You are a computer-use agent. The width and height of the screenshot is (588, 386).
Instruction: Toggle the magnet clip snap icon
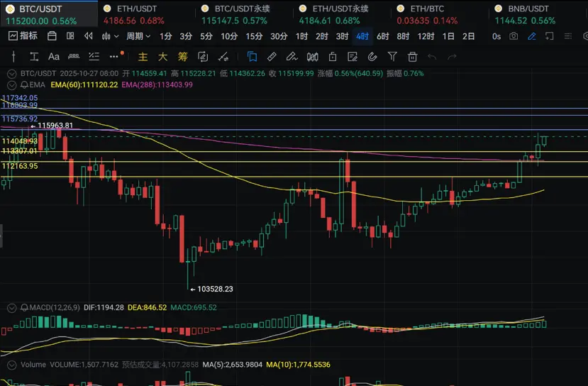[372, 57]
